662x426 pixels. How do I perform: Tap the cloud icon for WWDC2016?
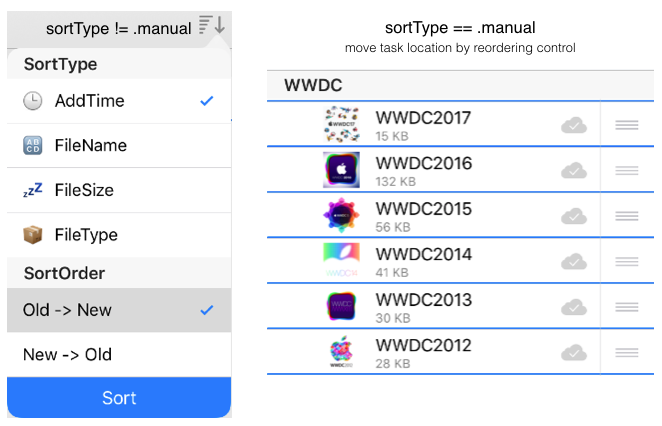click(574, 171)
